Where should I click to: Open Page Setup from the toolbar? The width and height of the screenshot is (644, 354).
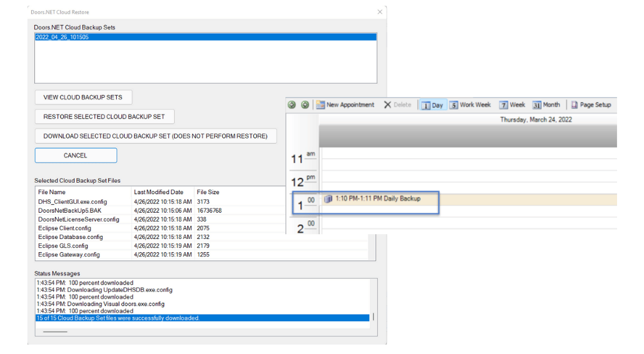(591, 105)
